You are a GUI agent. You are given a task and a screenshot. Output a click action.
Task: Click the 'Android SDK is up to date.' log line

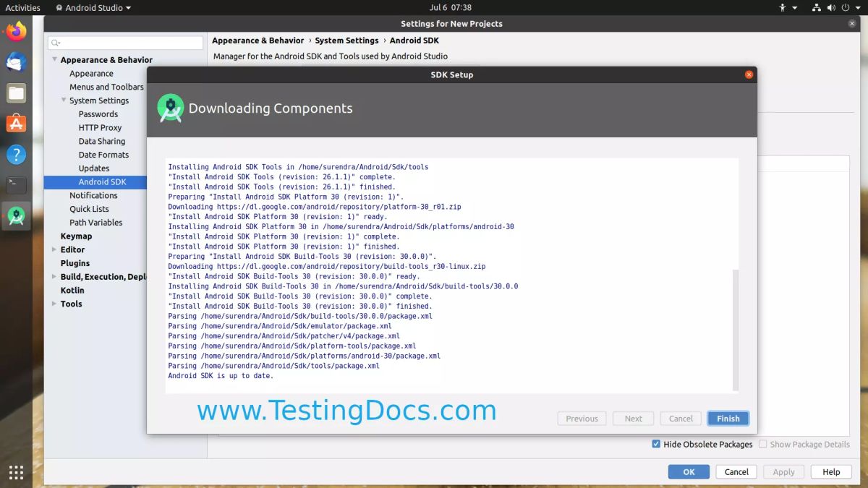click(221, 376)
